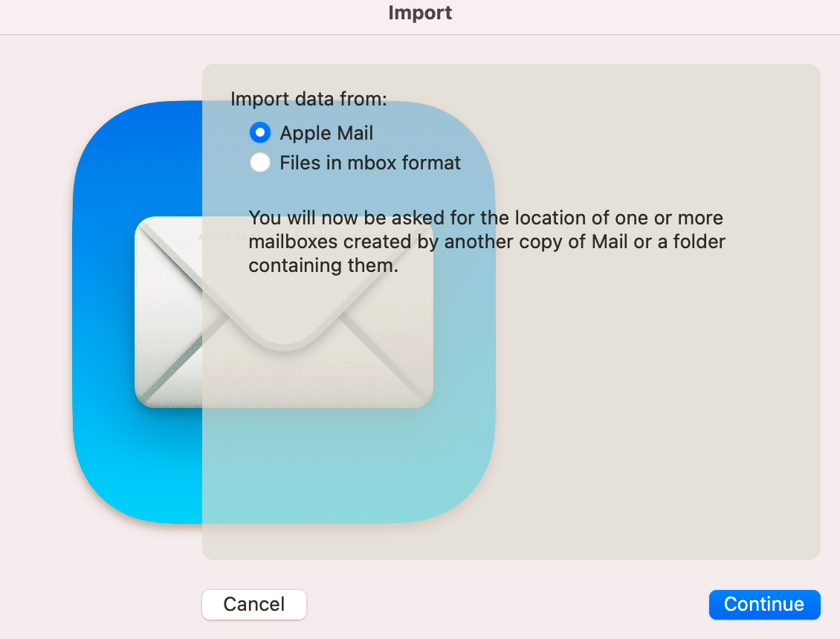Click the Files in mbox format label text
Screen dimensions: 840x639
coord(369,162)
